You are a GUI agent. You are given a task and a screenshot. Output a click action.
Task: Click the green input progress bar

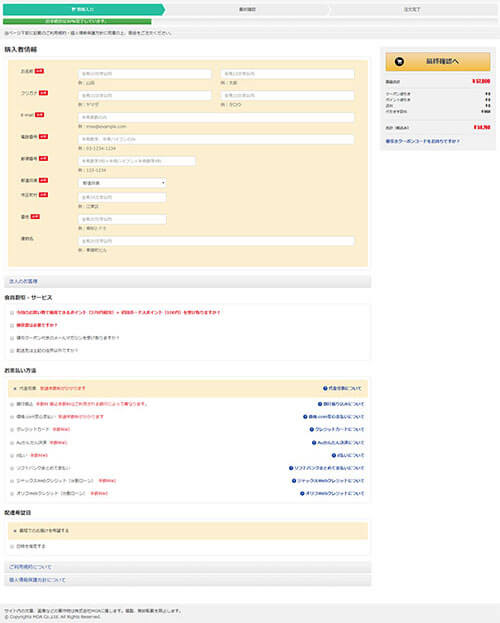(77, 21)
